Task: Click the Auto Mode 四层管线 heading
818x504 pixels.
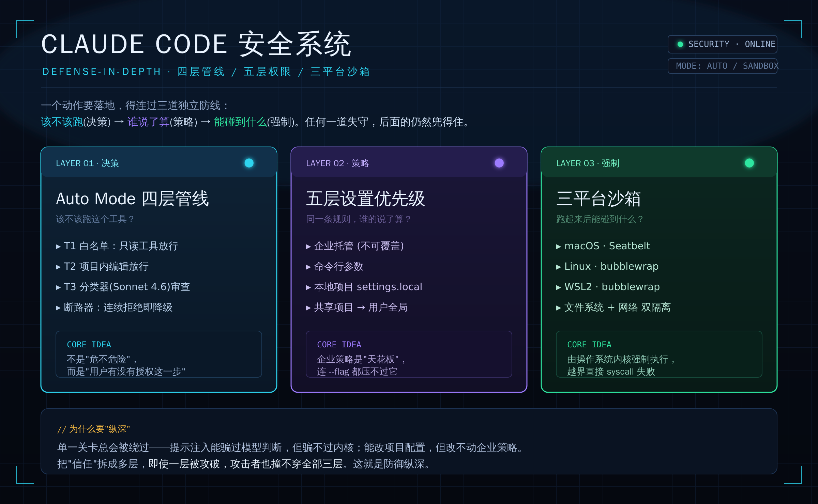Action: pyautogui.click(x=132, y=199)
